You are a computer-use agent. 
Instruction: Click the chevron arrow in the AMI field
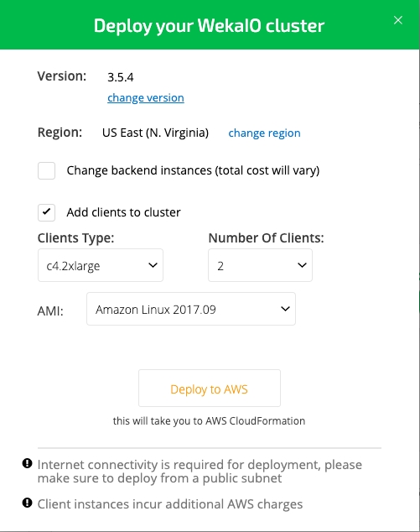[x=285, y=309]
